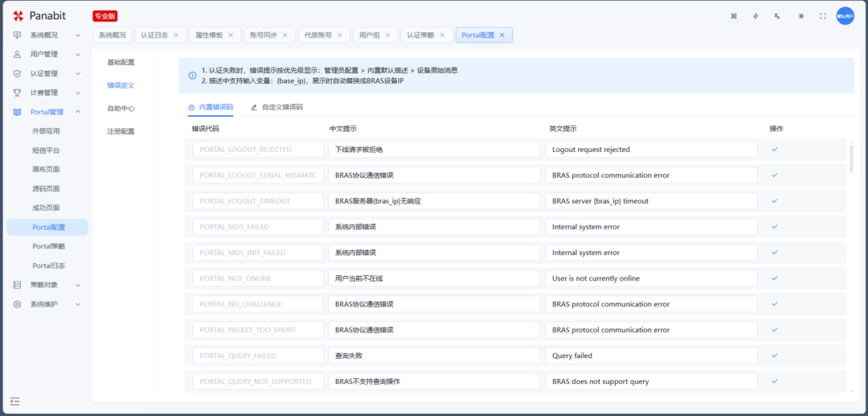Open 自助中心 in the settings menu
Screen dimensions: 868x416
point(121,109)
